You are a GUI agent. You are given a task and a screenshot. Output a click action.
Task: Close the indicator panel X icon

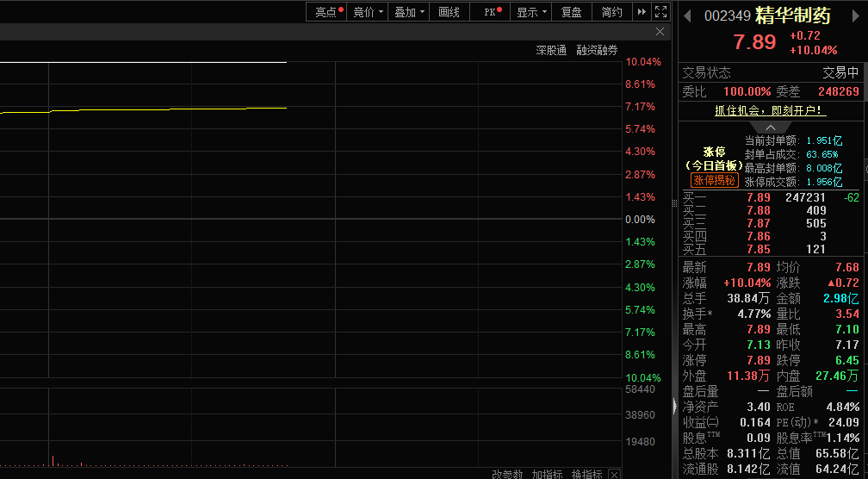point(615,474)
